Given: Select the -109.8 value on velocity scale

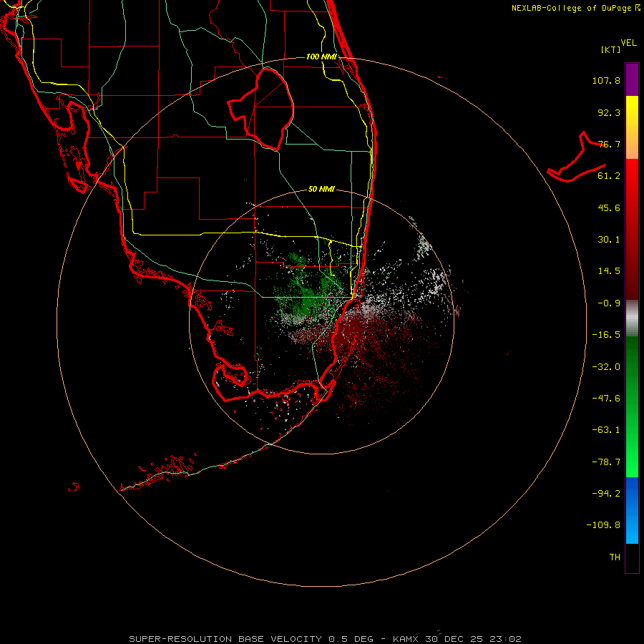Looking at the screenshot, I should point(603,525).
